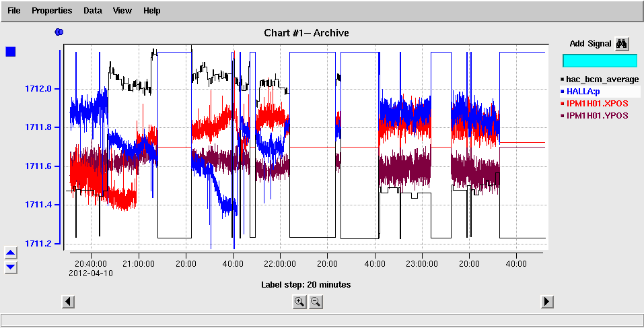
Task: Step time axis back with left arrow
Action: pyautogui.click(x=68, y=302)
